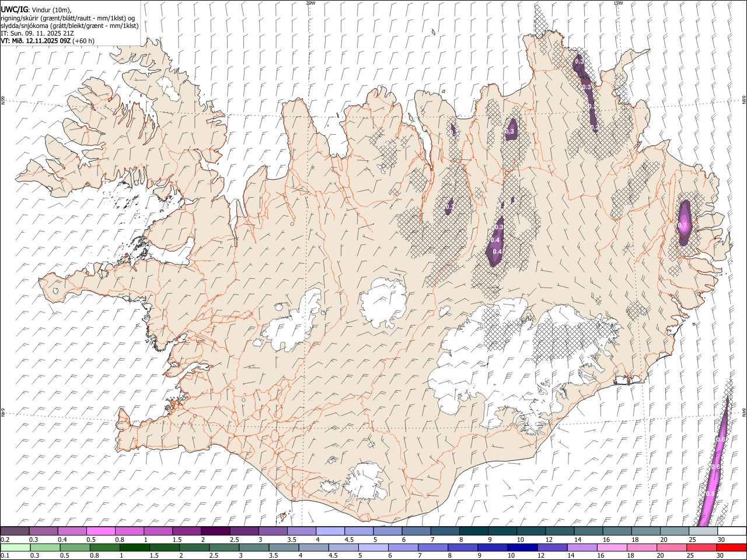Click the UWC/IG title text
Image resolution: width=747 pixels, height=560 pixels.
(14, 10)
